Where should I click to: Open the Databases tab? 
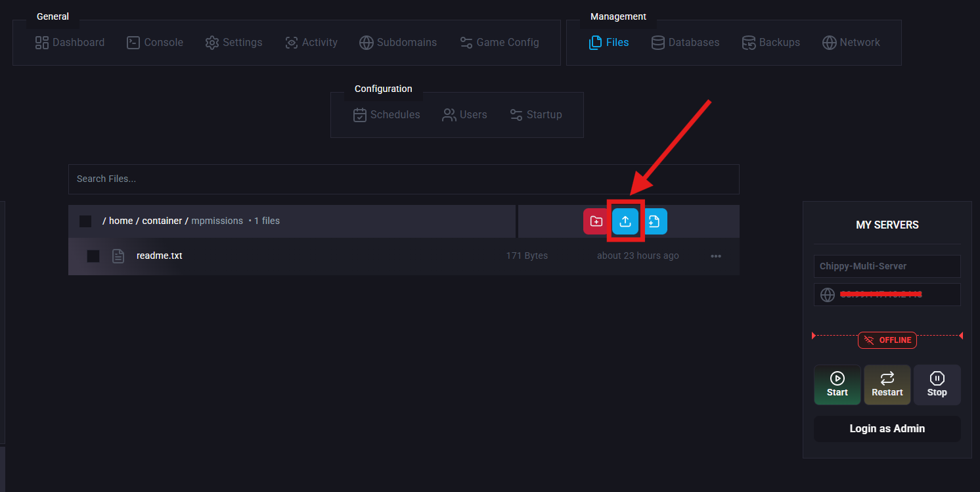[685, 43]
